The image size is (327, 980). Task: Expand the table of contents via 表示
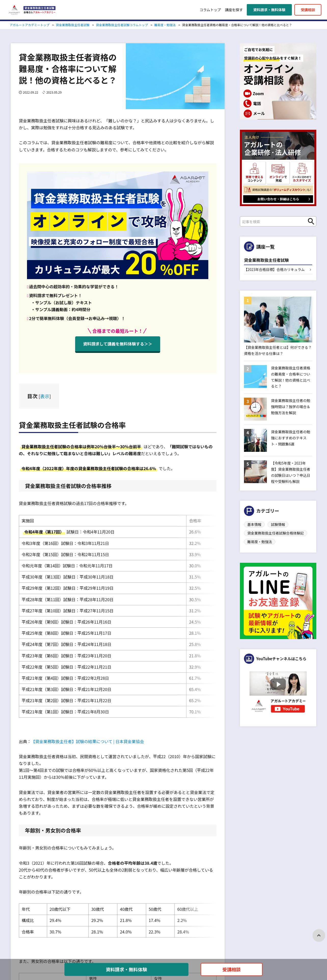tap(45, 396)
